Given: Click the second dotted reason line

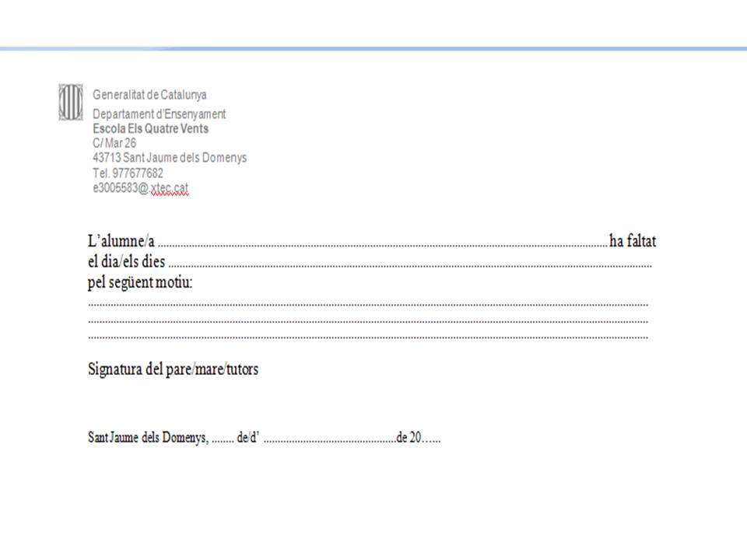Looking at the screenshot, I should tap(368, 320).
